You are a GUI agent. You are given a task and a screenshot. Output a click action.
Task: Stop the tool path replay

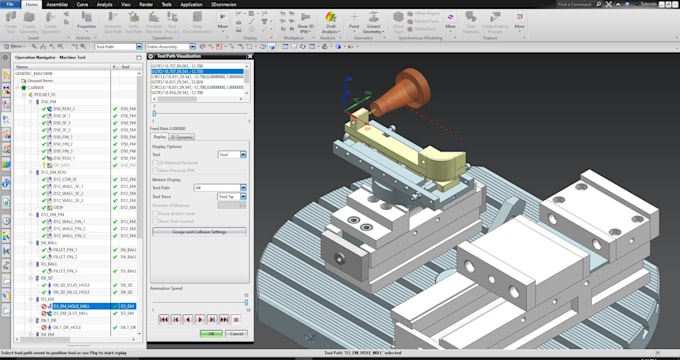point(236,320)
